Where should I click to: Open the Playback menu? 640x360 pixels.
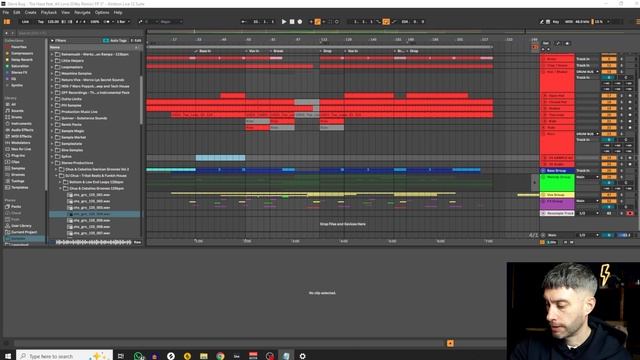pos(49,13)
